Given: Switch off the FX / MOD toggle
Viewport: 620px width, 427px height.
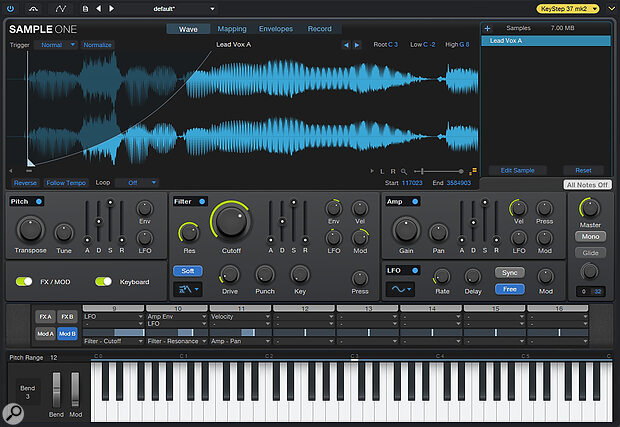Looking at the screenshot, I should [x=24, y=282].
